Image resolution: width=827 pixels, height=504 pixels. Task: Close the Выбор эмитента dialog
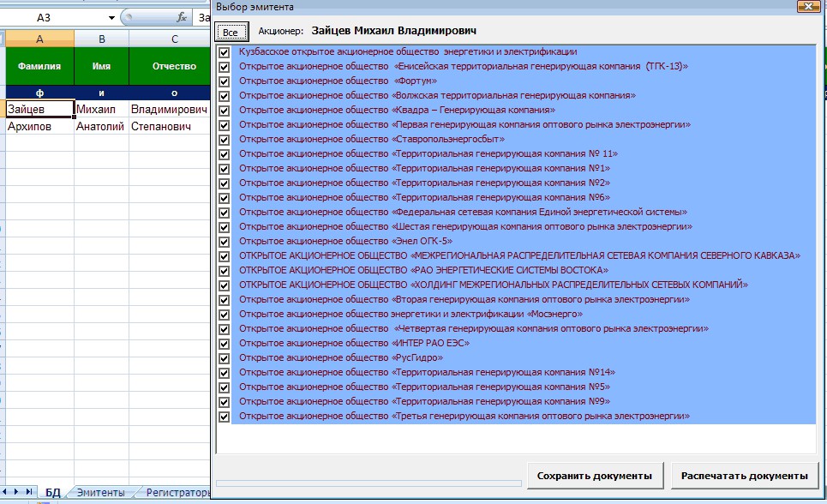click(x=807, y=6)
